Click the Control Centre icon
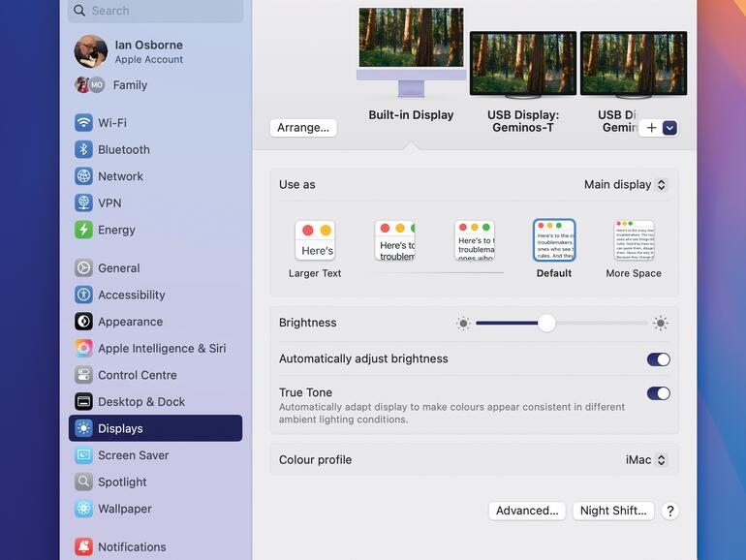The image size is (746, 560). click(83, 375)
